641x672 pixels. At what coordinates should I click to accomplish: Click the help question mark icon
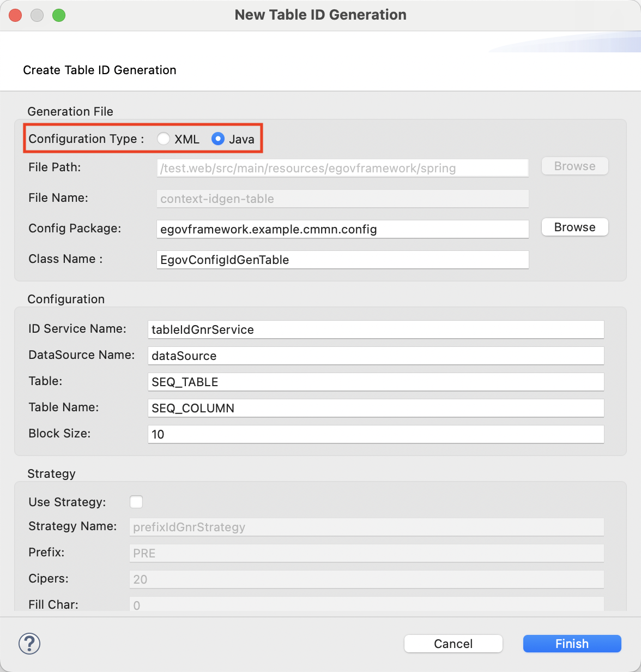click(29, 644)
